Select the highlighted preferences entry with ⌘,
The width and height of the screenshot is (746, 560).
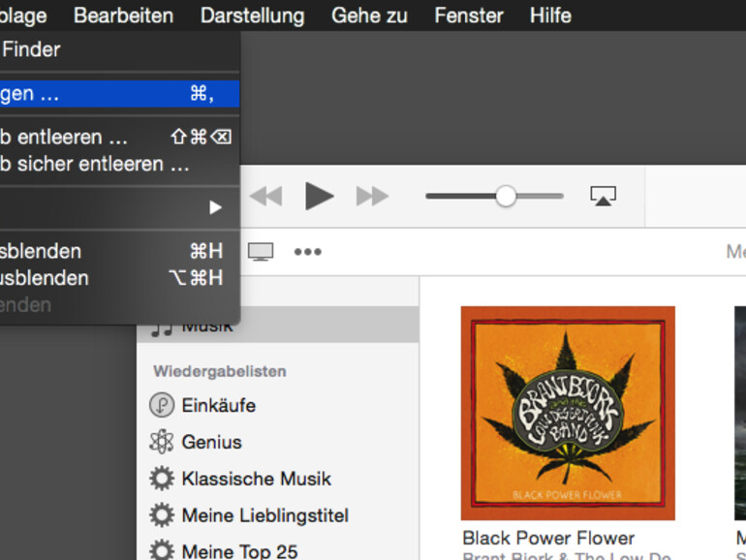pos(119,94)
